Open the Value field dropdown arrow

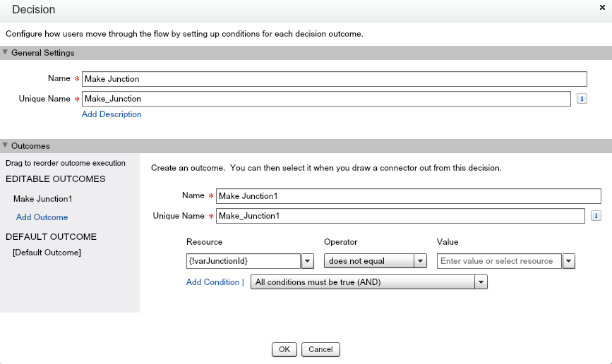(569, 261)
